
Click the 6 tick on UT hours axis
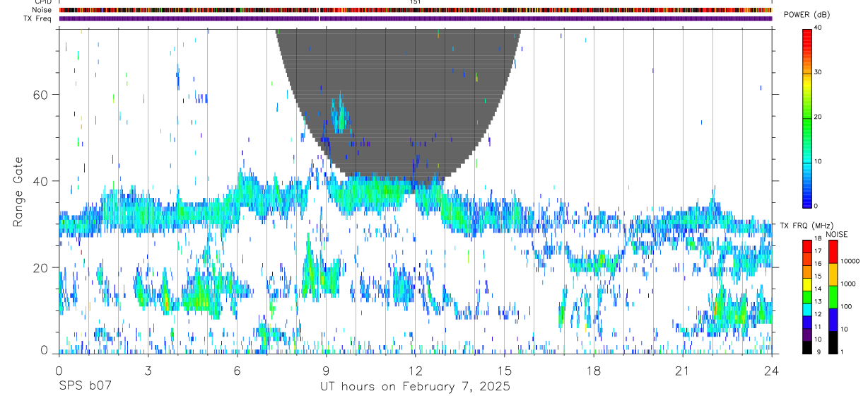coord(237,371)
